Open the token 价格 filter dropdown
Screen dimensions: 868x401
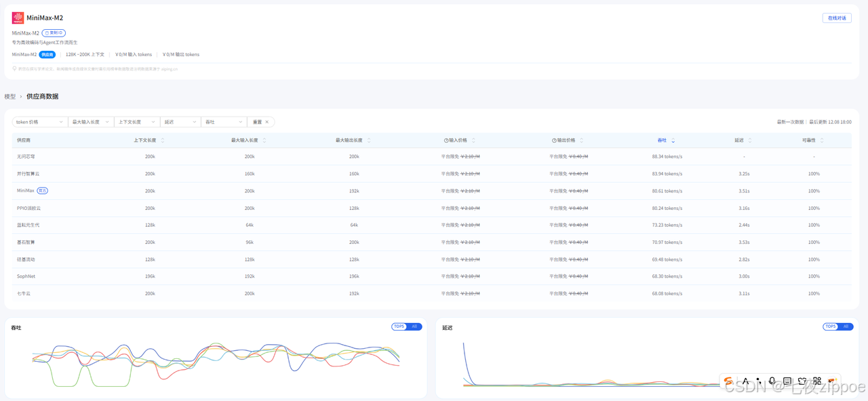(39, 122)
